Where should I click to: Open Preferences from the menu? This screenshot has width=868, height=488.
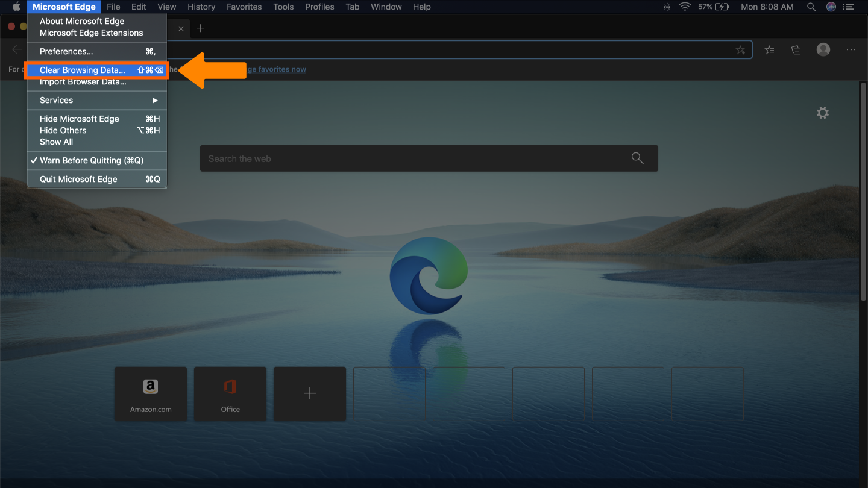(x=97, y=51)
